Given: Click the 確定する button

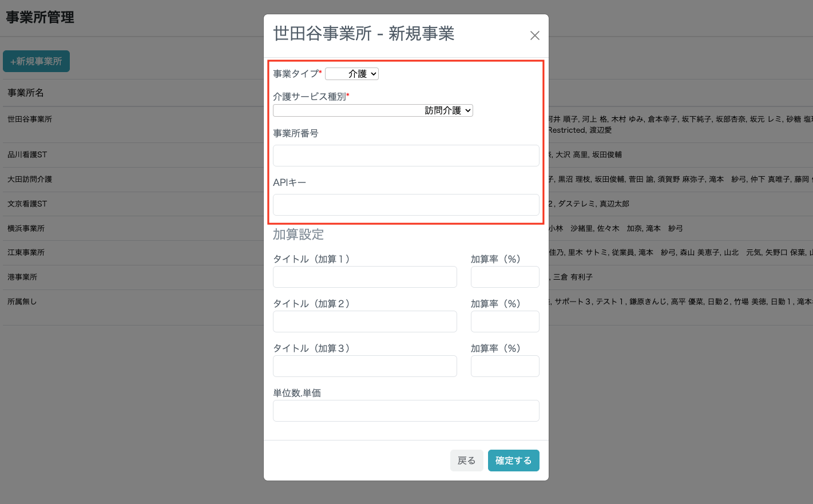Looking at the screenshot, I should [513, 461].
